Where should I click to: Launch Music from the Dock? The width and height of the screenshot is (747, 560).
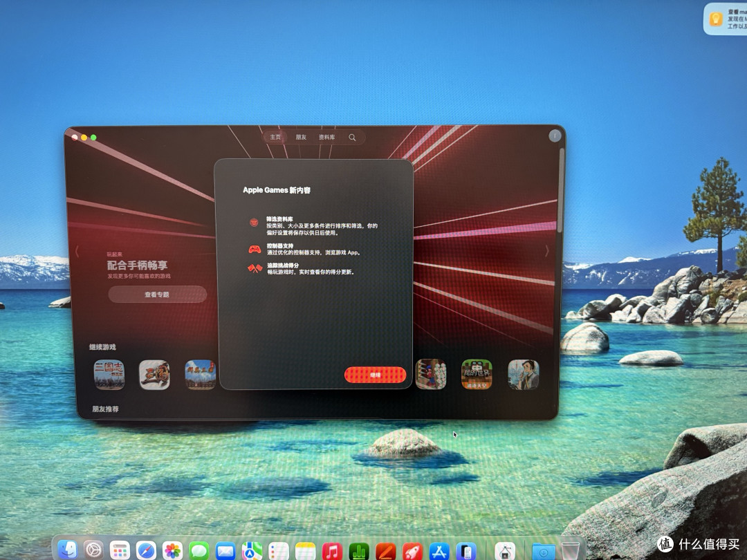tap(332, 552)
